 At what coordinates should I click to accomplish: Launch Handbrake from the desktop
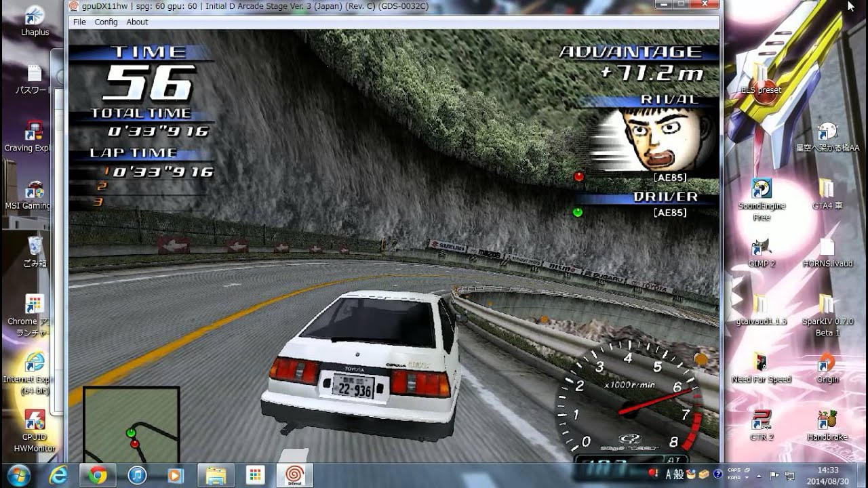pos(827,425)
